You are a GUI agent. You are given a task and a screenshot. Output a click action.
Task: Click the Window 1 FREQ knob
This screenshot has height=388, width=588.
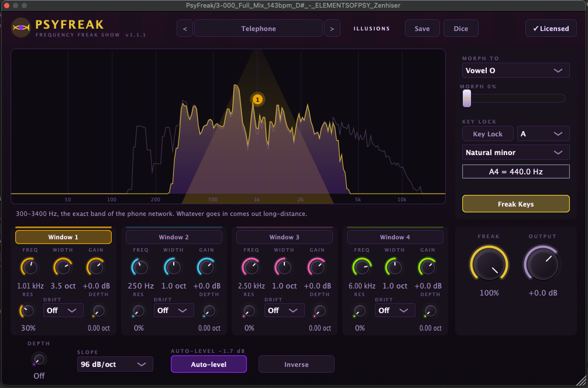29,267
